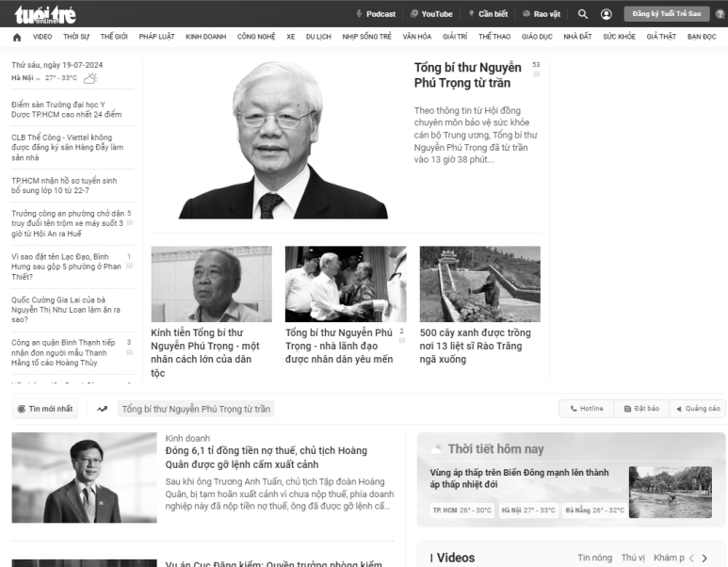This screenshot has width=728, height=567.
Task: Switch to Tin nóng videos tab
Action: (x=594, y=558)
